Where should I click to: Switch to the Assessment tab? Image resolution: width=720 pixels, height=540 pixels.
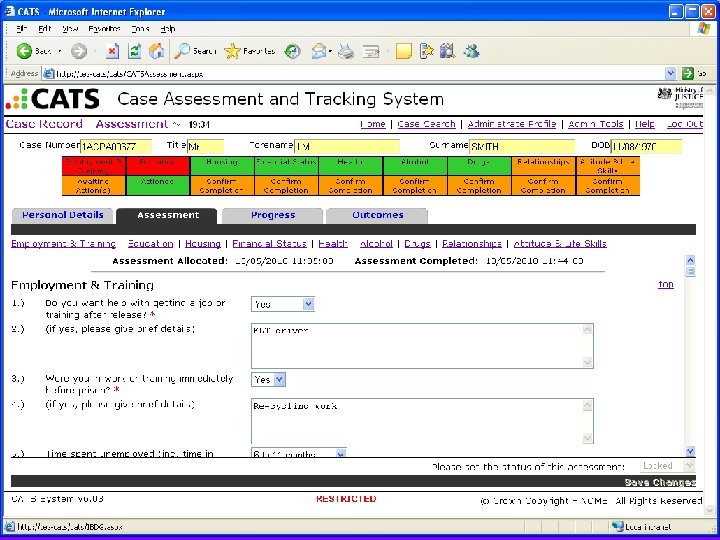[x=167, y=215]
